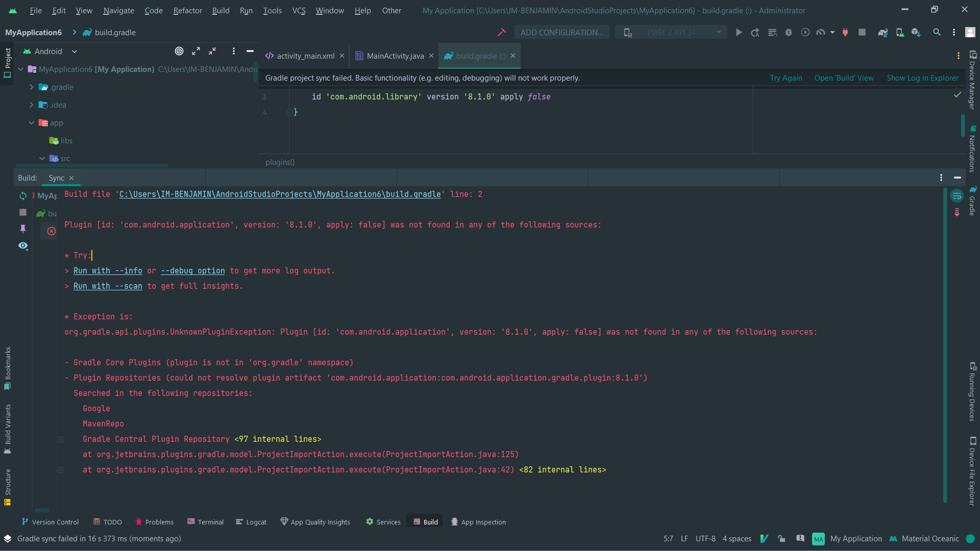Click the Apply Code Changes icon

click(772, 32)
